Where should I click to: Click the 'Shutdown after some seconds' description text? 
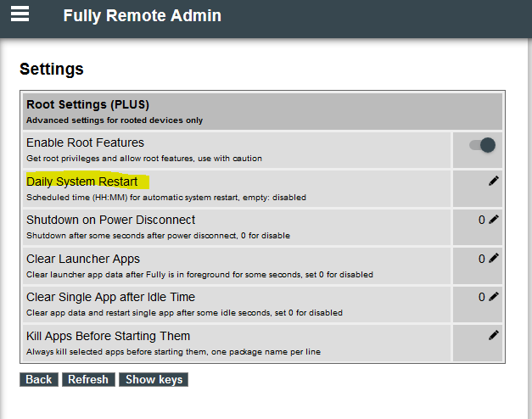click(x=158, y=236)
